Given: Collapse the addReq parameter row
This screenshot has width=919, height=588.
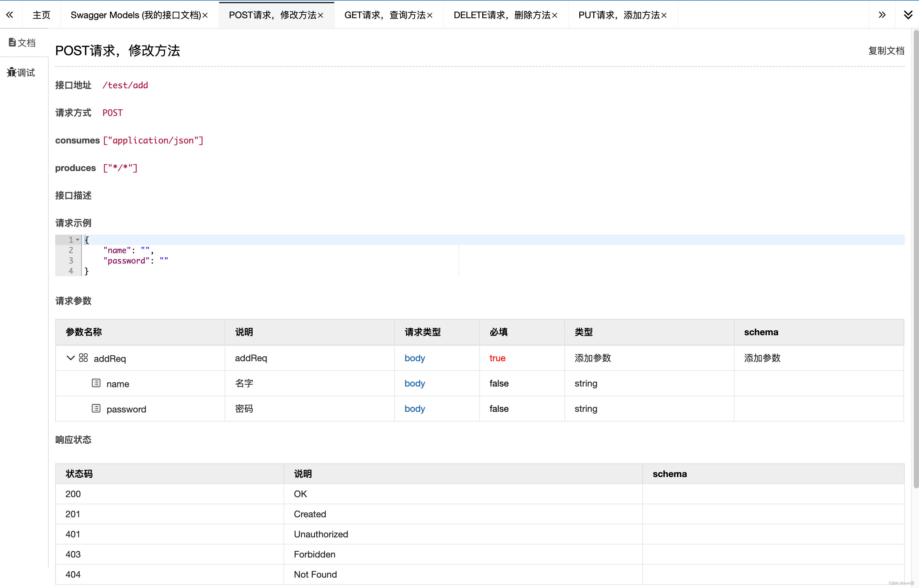Looking at the screenshot, I should click(x=70, y=358).
